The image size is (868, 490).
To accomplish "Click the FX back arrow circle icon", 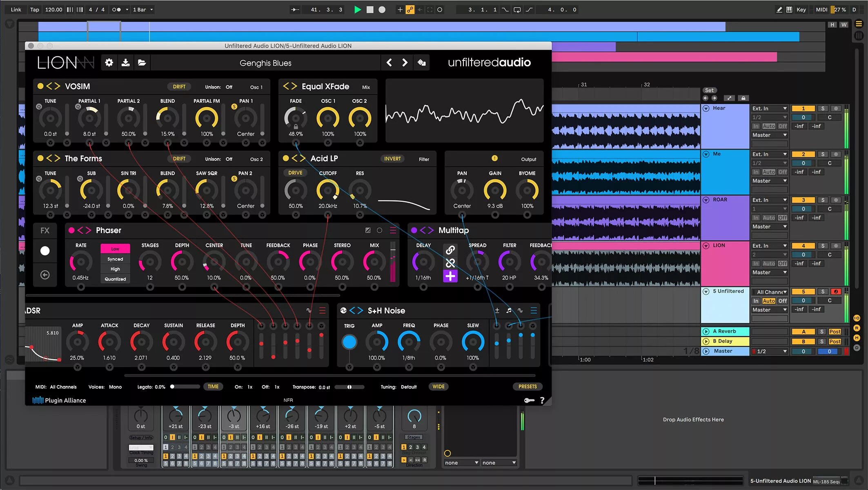I will coord(45,275).
